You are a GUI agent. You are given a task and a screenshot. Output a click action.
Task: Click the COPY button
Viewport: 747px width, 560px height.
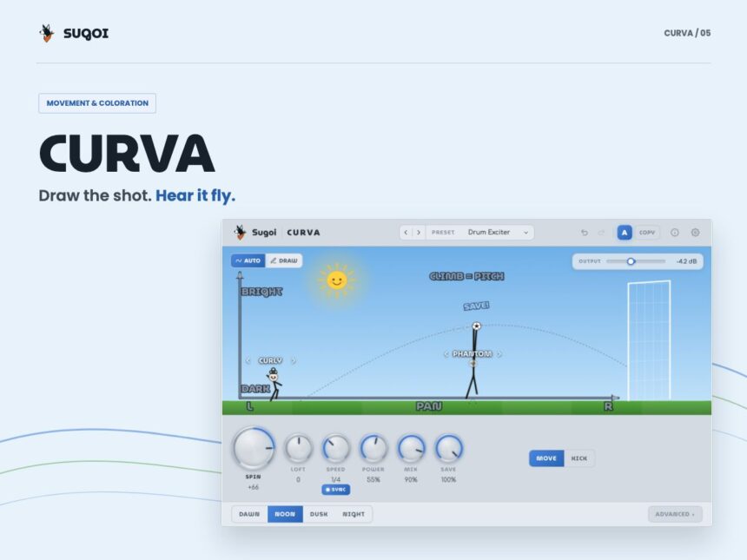point(647,233)
